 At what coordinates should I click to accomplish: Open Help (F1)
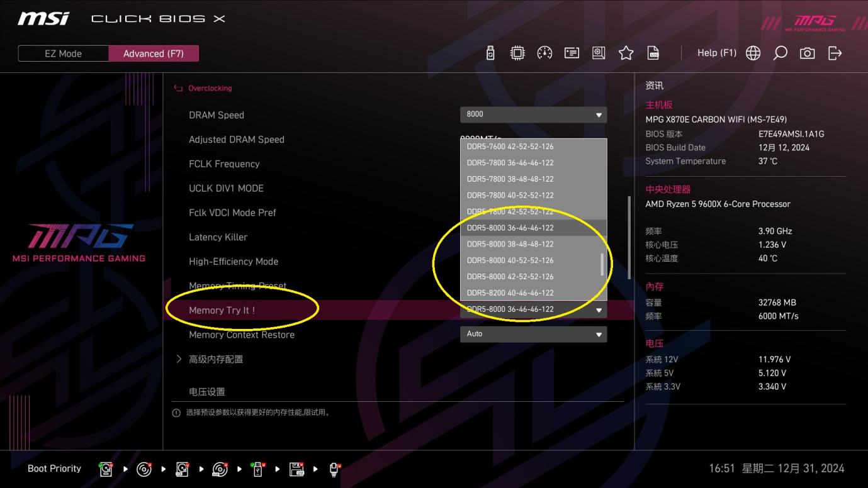point(717,53)
